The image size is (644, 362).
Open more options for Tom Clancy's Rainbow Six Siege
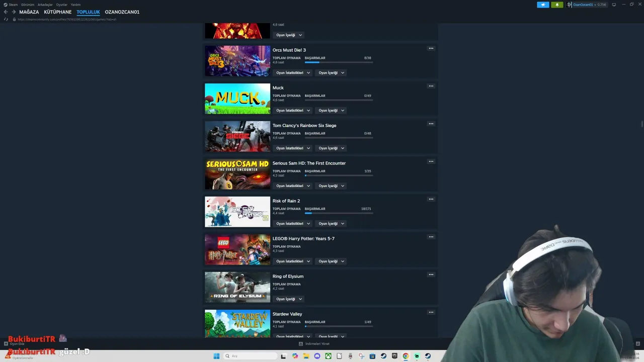point(431,124)
